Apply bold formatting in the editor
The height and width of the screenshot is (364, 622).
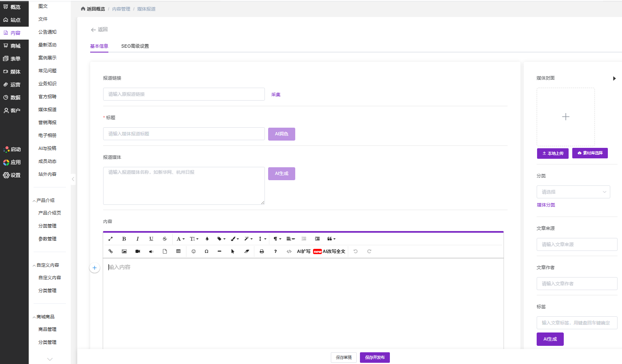pos(124,239)
